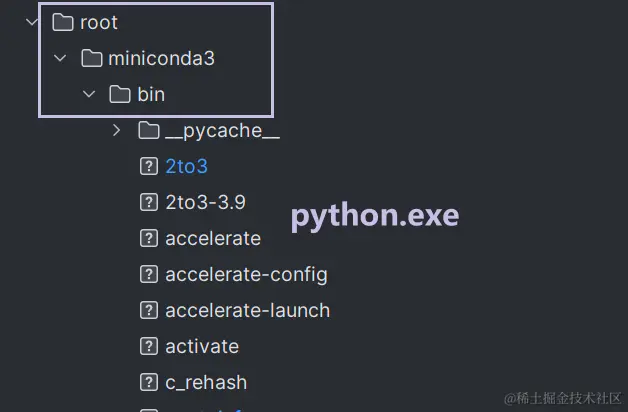The image size is (628, 412).
Task: Click the bin folder icon
Action: tap(120, 94)
